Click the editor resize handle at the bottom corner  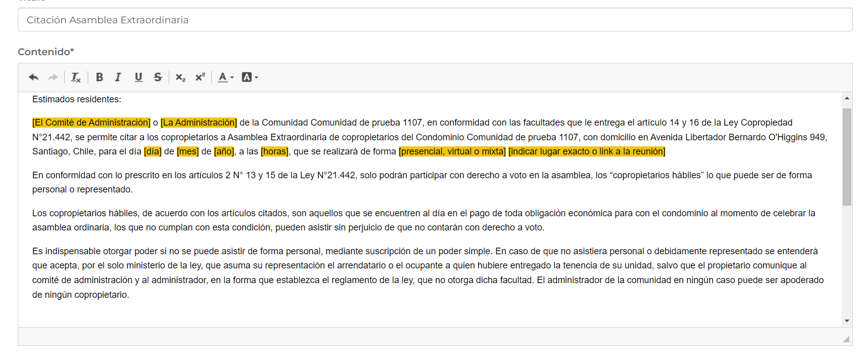click(x=846, y=339)
